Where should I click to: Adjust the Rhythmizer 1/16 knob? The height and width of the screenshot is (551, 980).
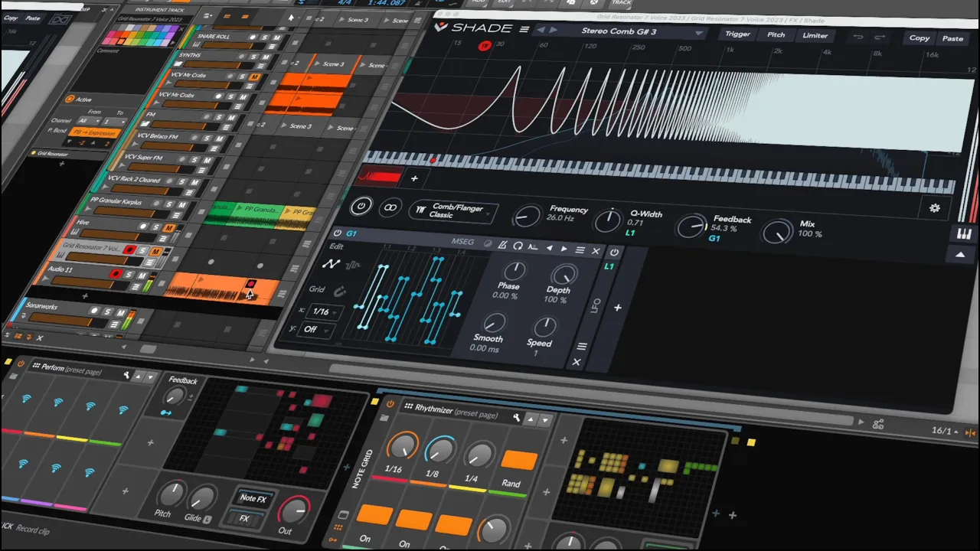click(x=401, y=446)
